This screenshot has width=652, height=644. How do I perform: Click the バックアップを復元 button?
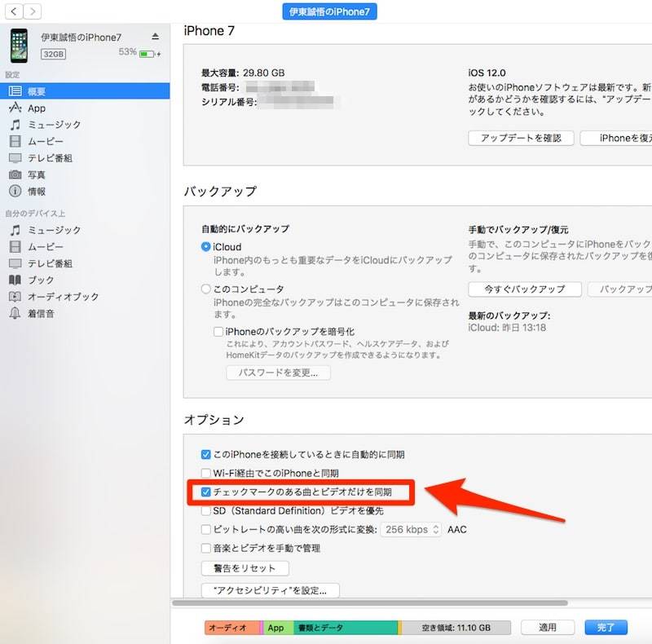coord(620,289)
